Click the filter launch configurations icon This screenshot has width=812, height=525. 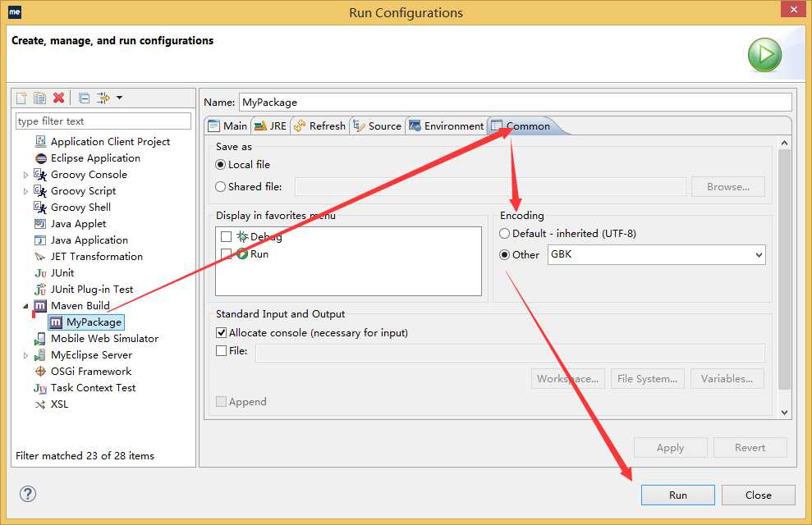103,98
